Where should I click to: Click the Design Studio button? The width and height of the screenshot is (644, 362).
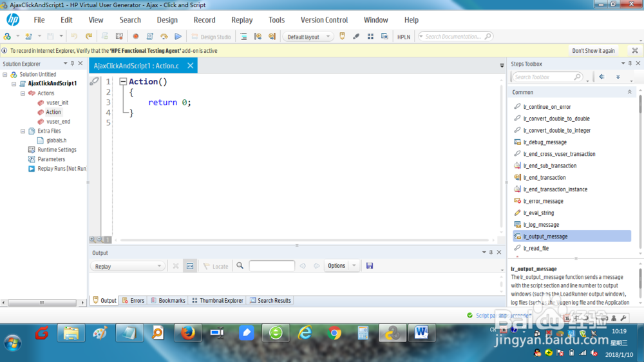click(x=211, y=37)
